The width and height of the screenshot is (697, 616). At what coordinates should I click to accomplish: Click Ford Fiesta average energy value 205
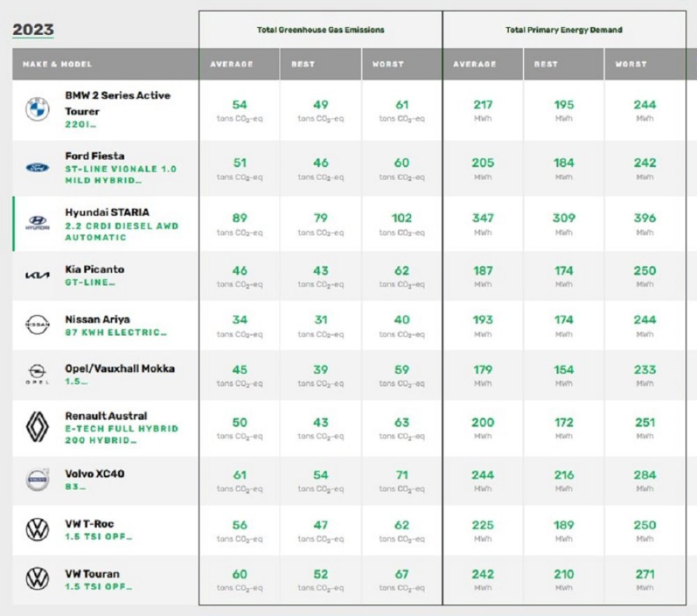483,162
